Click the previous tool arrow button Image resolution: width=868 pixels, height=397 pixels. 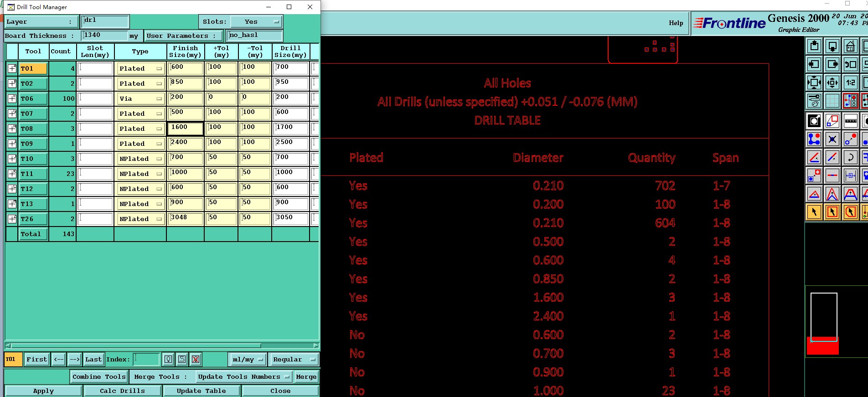(59, 359)
